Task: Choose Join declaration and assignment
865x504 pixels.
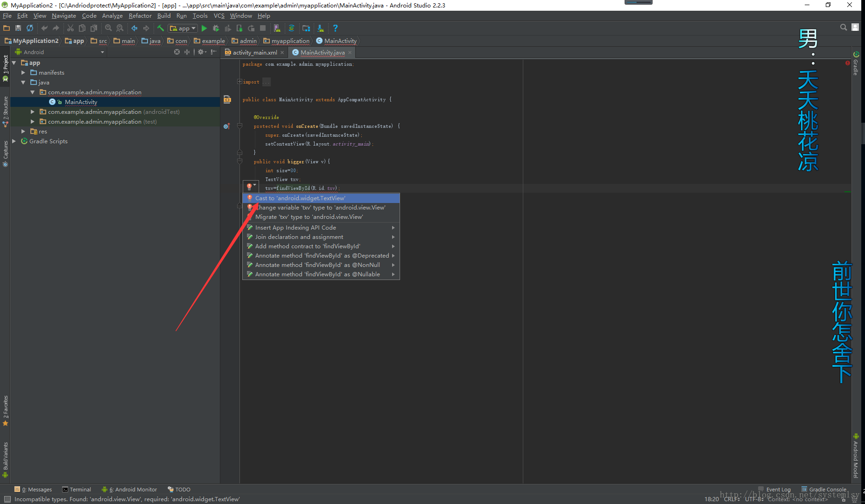Action: pos(321,237)
